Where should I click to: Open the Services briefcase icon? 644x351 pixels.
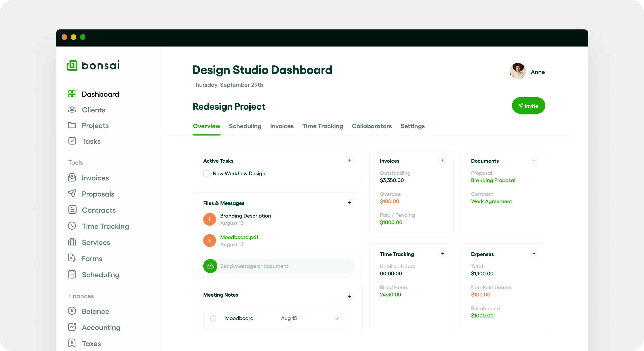point(72,242)
